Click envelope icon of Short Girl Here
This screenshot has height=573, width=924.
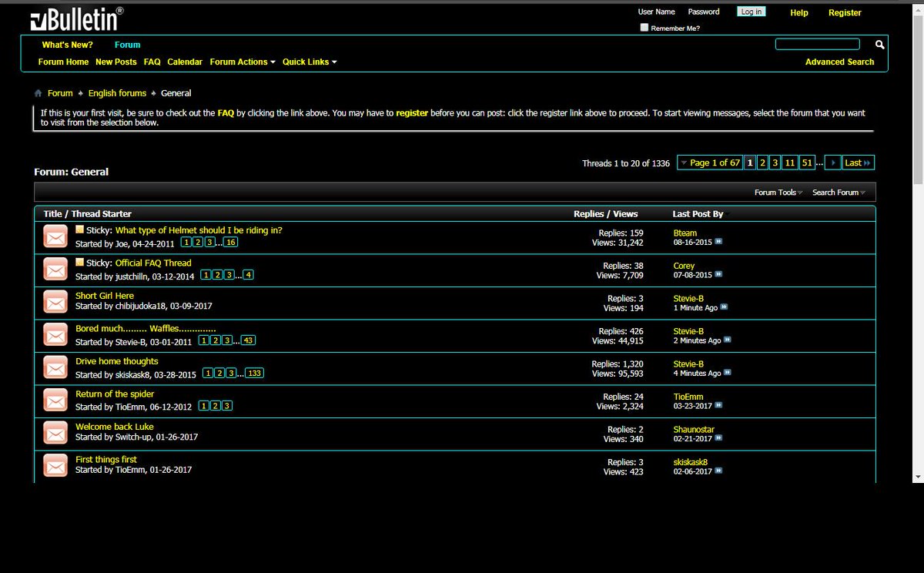(x=55, y=303)
